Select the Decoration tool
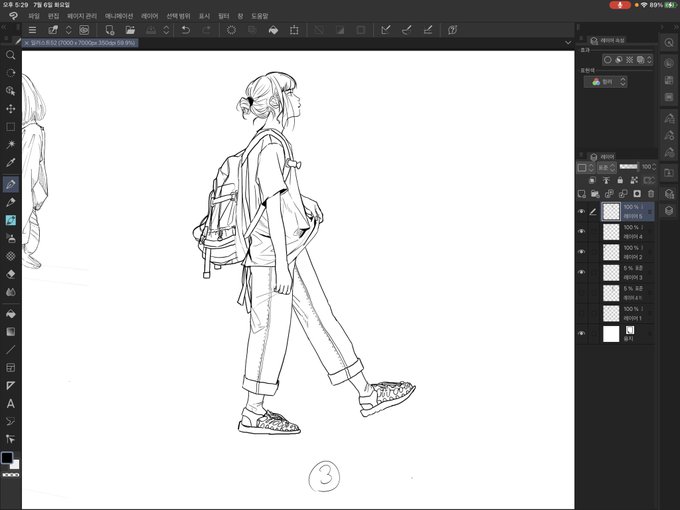This screenshot has width=680, height=510. click(10, 256)
